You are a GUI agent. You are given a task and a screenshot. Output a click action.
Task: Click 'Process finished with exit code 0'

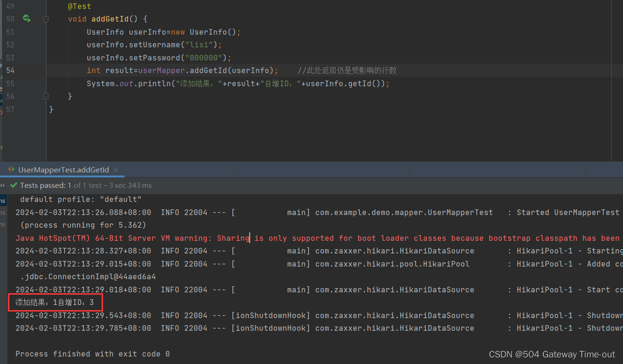click(92, 354)
